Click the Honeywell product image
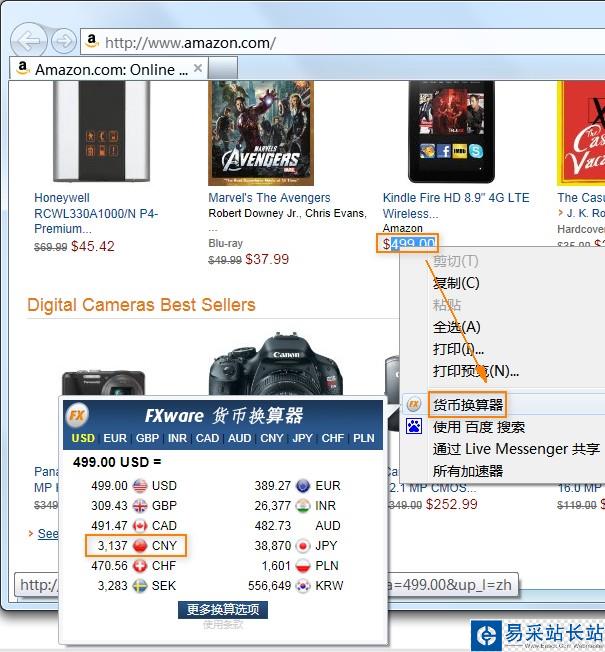Viewport: 605px width, 652px height. point(101,131)
